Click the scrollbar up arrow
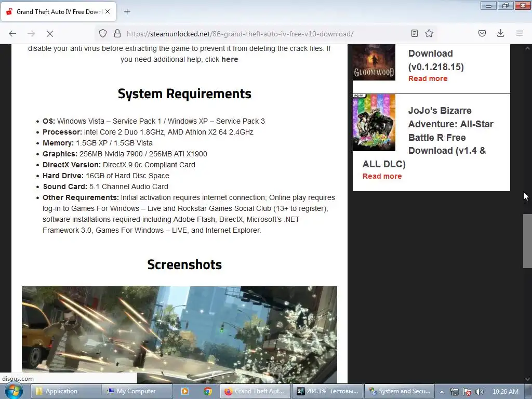Image resolution: width=532 pixels, height=399 pixels. pos(527,48)
